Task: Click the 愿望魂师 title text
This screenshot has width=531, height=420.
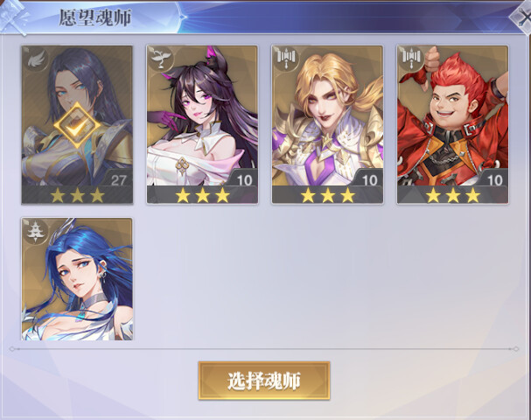Action: (95, 17)
